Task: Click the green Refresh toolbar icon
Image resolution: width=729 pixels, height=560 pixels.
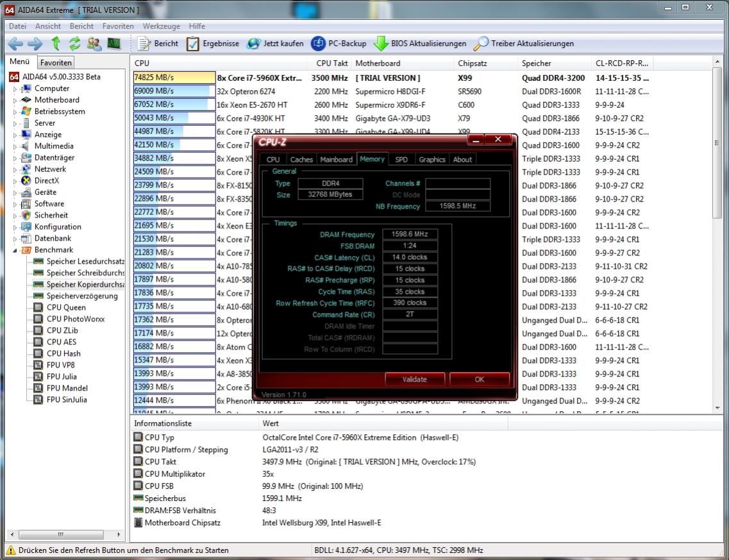Action: click(x=74, y=44)
